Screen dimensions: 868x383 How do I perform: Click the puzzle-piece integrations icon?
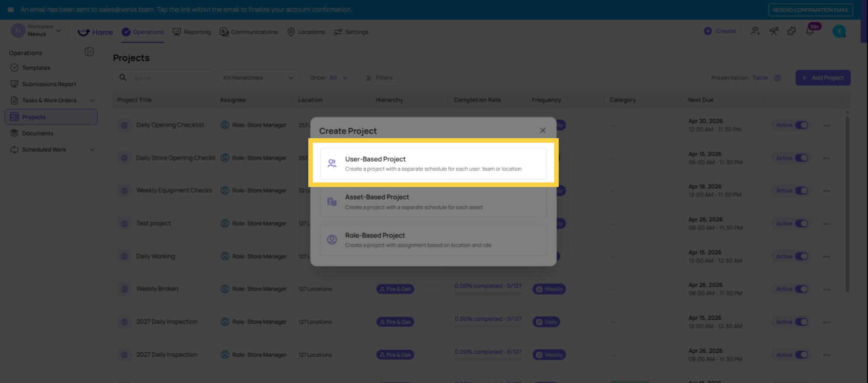click(x=792, y=31)
